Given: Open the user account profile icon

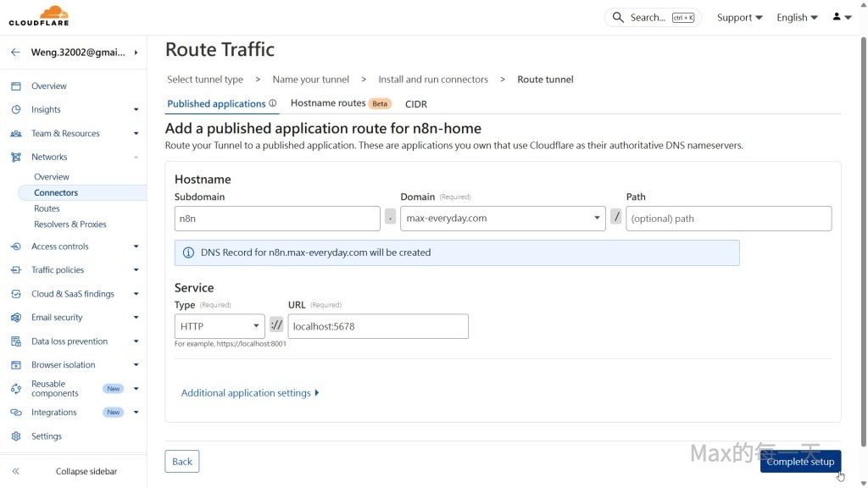Looking at the screenshot, I should pyautogui.click(x=841, y=17).
